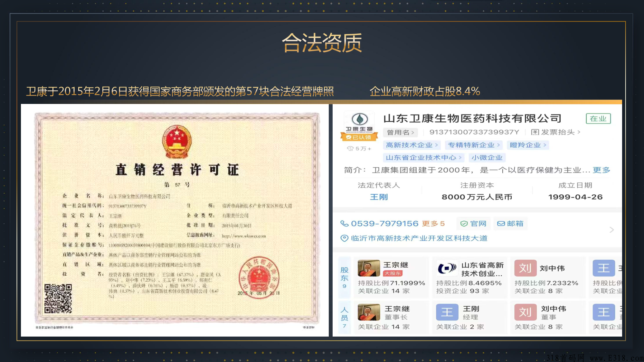644x362 pixels.
Task: Click 关联企业 2 家 under 王刚
Action: point(460,327)
